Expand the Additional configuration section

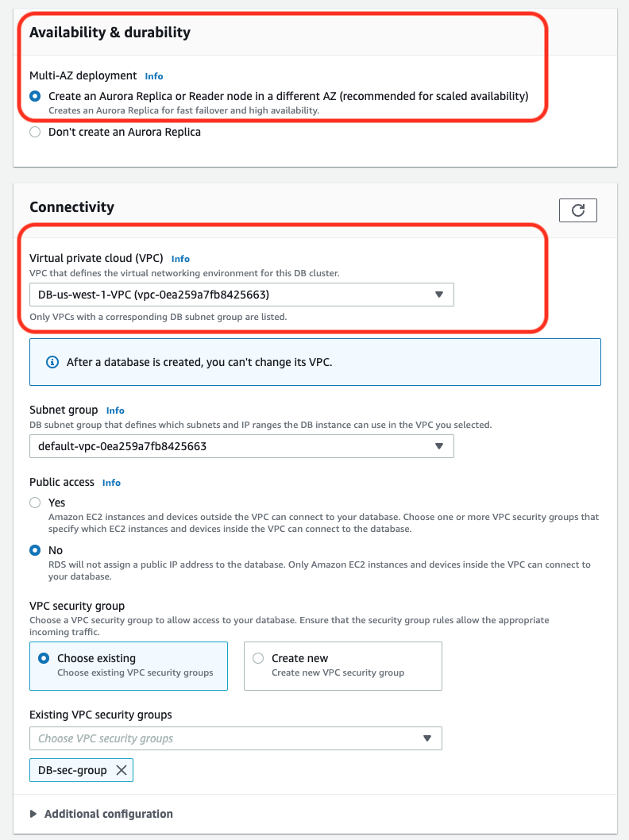click(x=102, y=814)
